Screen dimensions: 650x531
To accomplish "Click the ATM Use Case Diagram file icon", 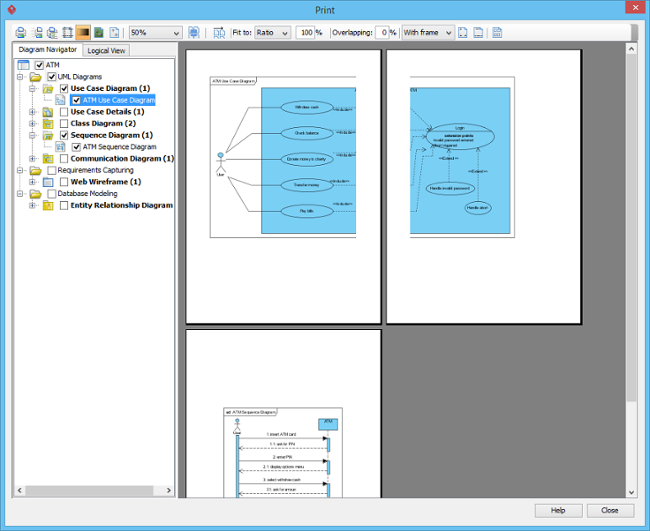I will click(61, 100).
